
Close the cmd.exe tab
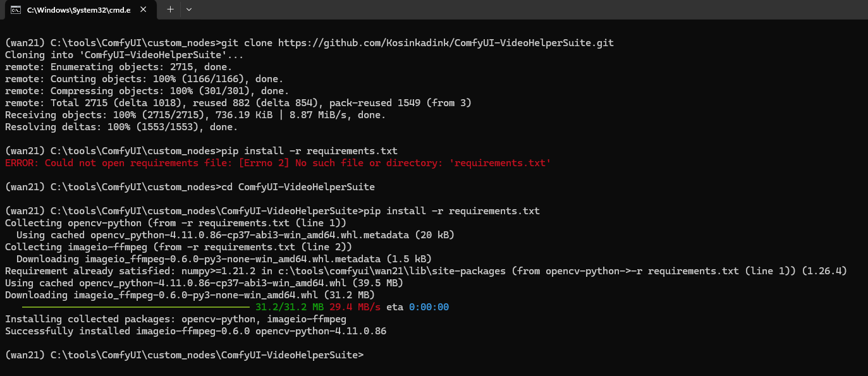point(142,9)
